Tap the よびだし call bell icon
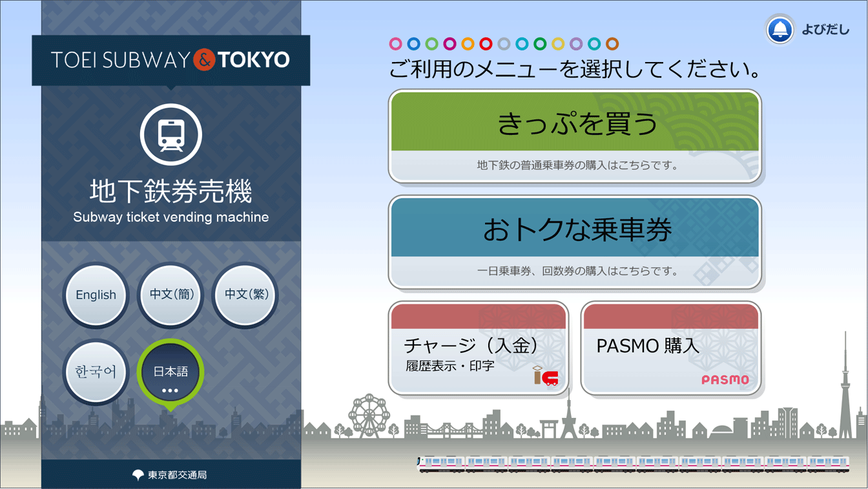868x489 pixels. point(780,30)
